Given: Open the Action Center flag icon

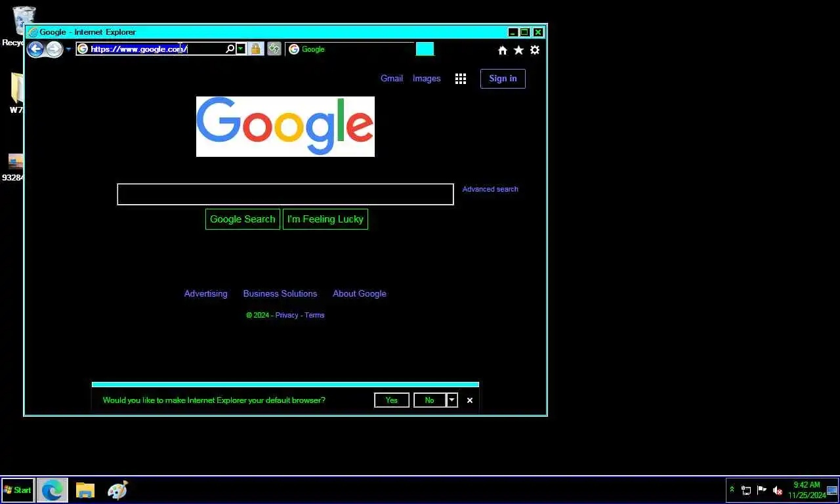Looking at the screenshot, I should (762, 490).
